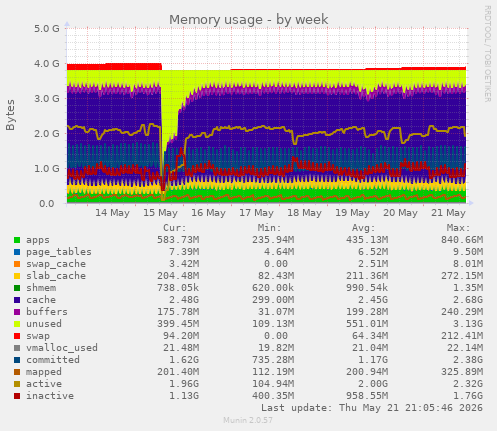Click the vmalloc_used current value 21.48M
Screen dimensions: 497x431
point(181,348)
